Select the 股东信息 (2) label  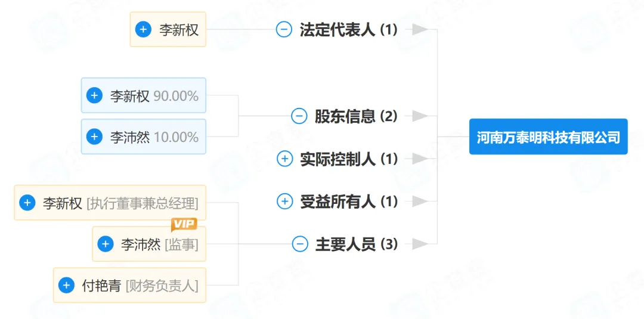coord(355,116)
